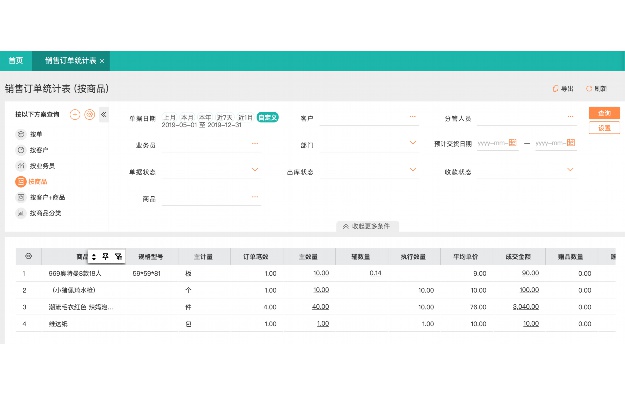Choose the 上月 date shortcut

tap(169, 117)
